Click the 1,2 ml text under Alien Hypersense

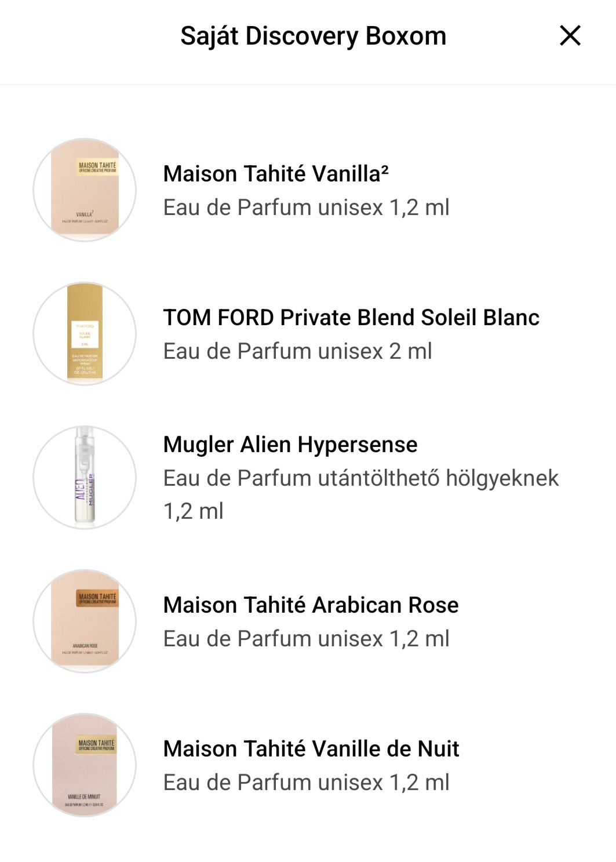194,511
